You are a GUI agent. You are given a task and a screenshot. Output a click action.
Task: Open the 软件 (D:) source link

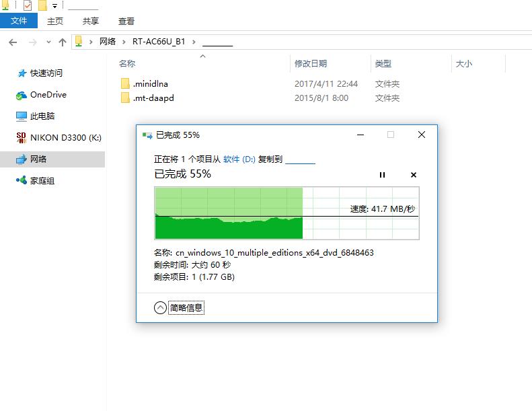239,159
